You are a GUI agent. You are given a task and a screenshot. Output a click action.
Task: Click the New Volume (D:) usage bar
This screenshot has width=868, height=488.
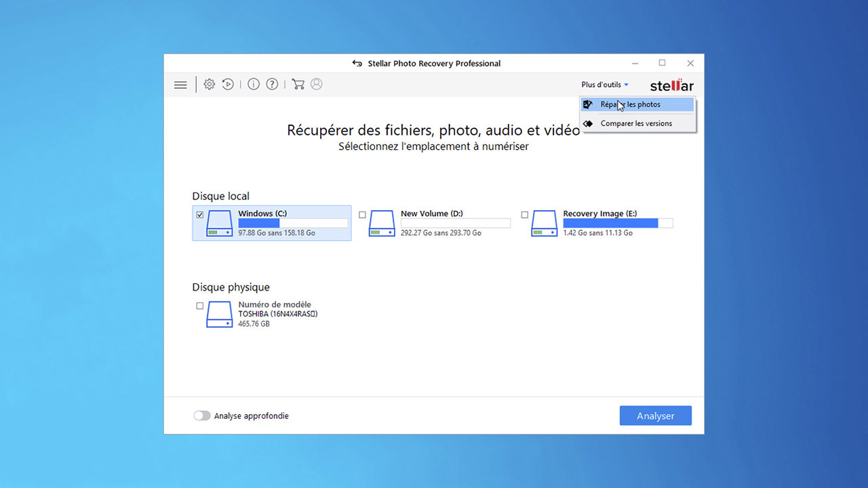[456, 223]
